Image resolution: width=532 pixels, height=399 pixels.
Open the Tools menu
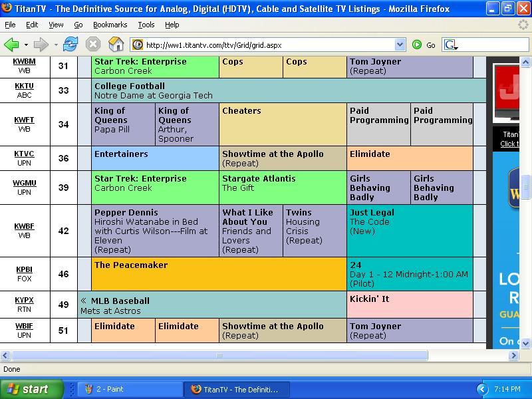(x=146, y=25)
